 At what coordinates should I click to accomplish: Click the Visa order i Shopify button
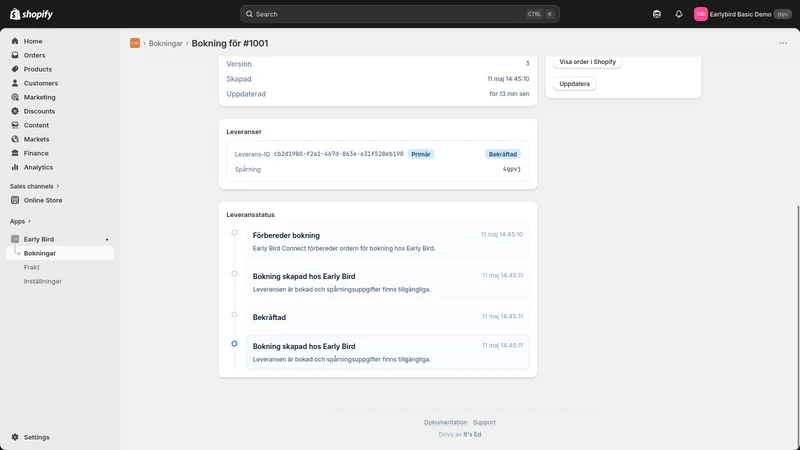(587, 62)
